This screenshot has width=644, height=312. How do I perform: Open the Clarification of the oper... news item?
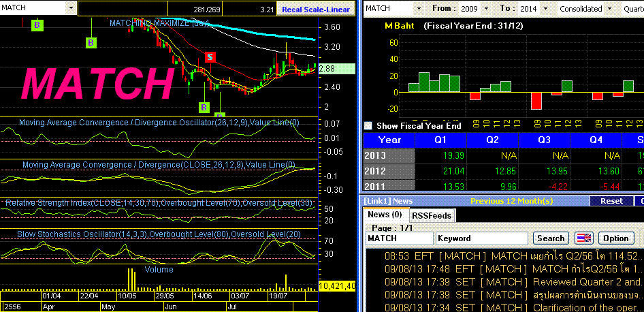513,307
